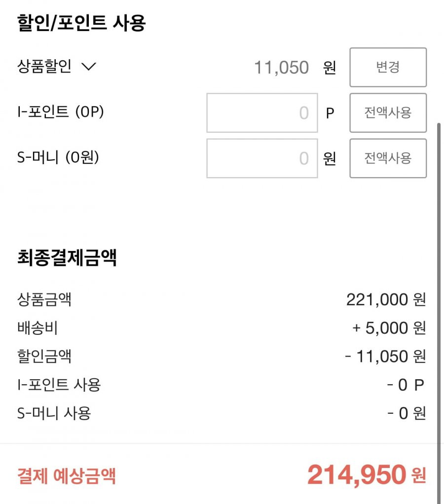This screenshot has width=444, height=504.
Task: Focus the I-포인트 amount input box
Action: (x=262, y=113)
